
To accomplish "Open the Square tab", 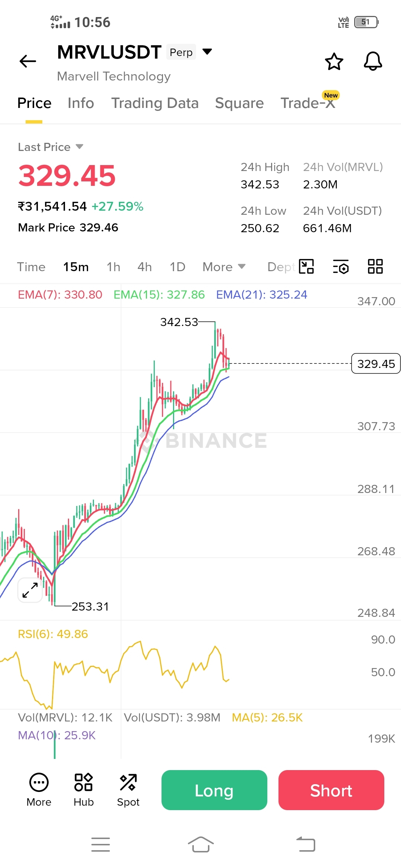I will pyautogui.click(x=239, y=103).
